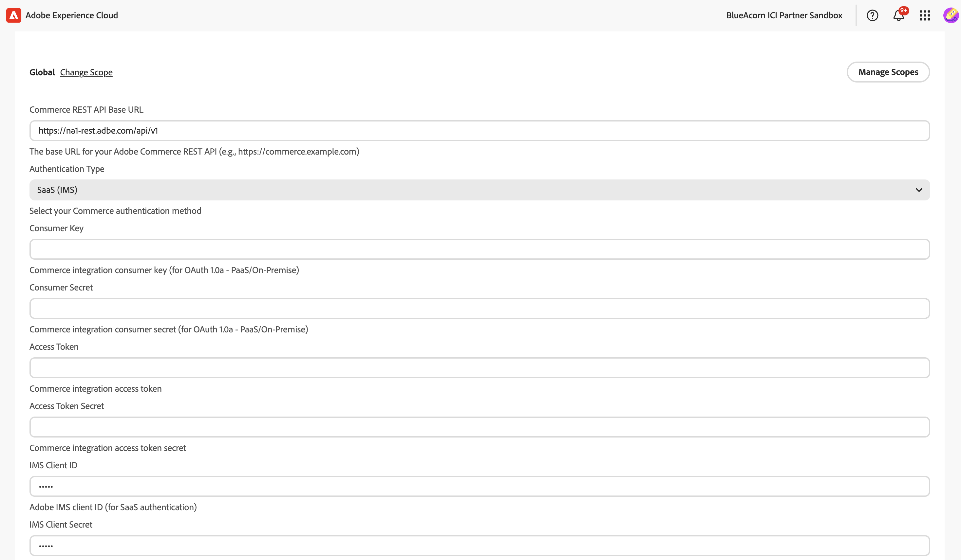Image resolution: width=961 pixels, height=560 pixels.
Task: Click the 'Commerce integration access token' help text
Action: tap(96, 388)
